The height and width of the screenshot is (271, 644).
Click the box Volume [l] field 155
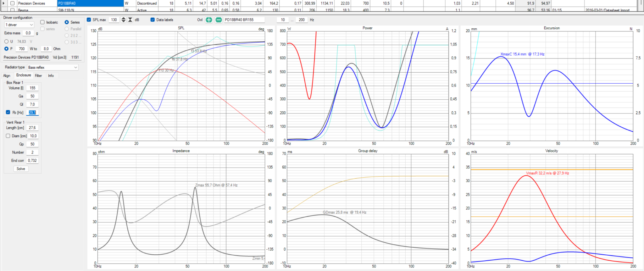coord(32,88)
